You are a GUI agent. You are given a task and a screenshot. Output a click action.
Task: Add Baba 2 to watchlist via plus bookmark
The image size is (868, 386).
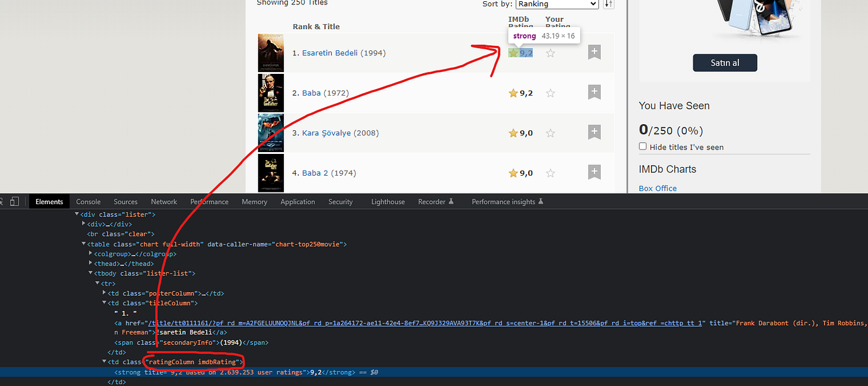click(594, 172)
